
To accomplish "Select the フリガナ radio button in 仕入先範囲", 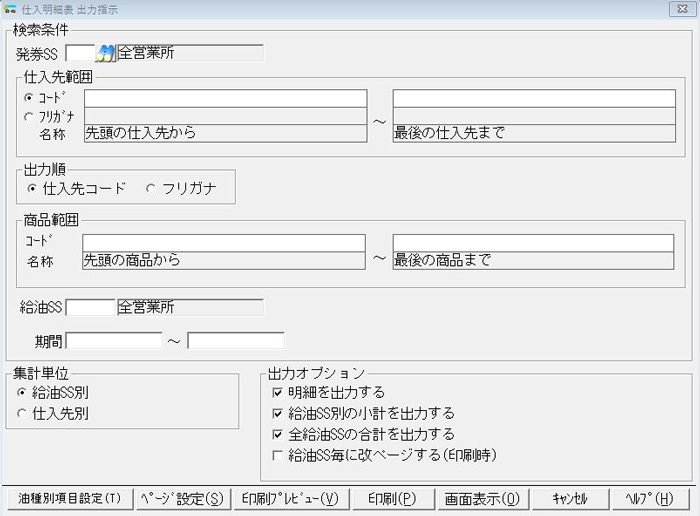I will pos(28,116).
